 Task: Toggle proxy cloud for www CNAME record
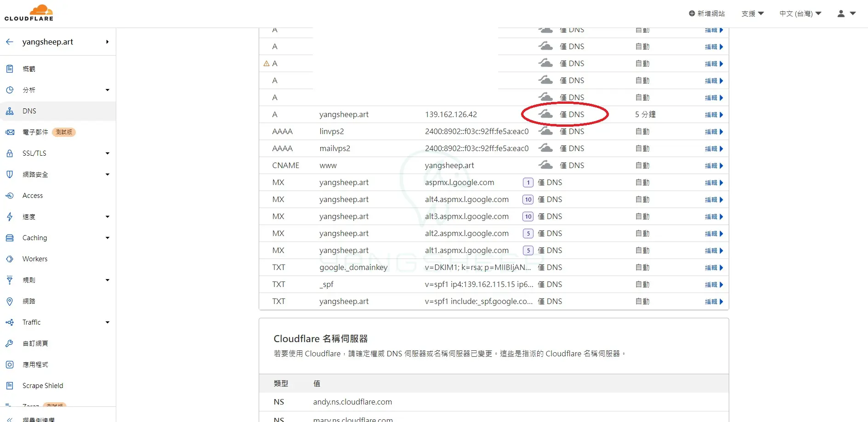(x=546, y=165)
